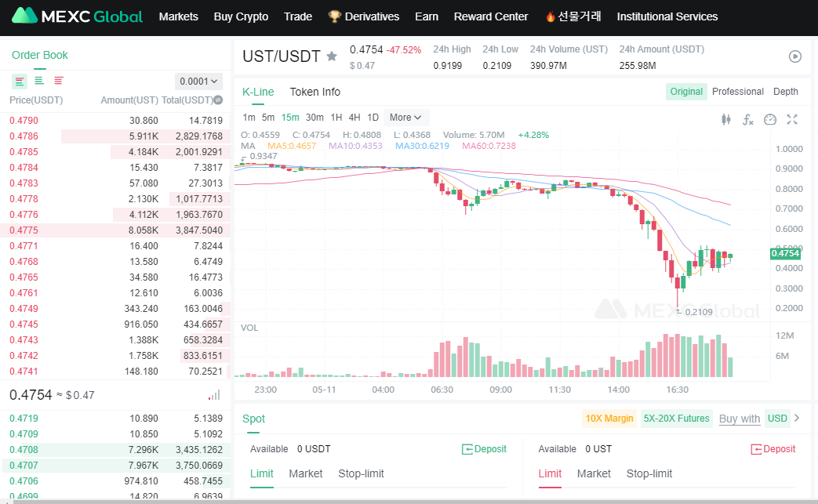The width and height of the screenshot is (818, 504).
Task: Show buy orders only view icon
Action: click(x=39, y=80)
